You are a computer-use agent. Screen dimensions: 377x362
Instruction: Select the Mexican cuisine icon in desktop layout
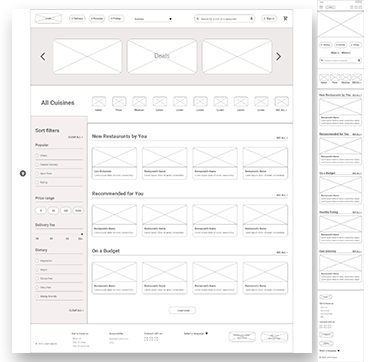click(x=139, y=101)
